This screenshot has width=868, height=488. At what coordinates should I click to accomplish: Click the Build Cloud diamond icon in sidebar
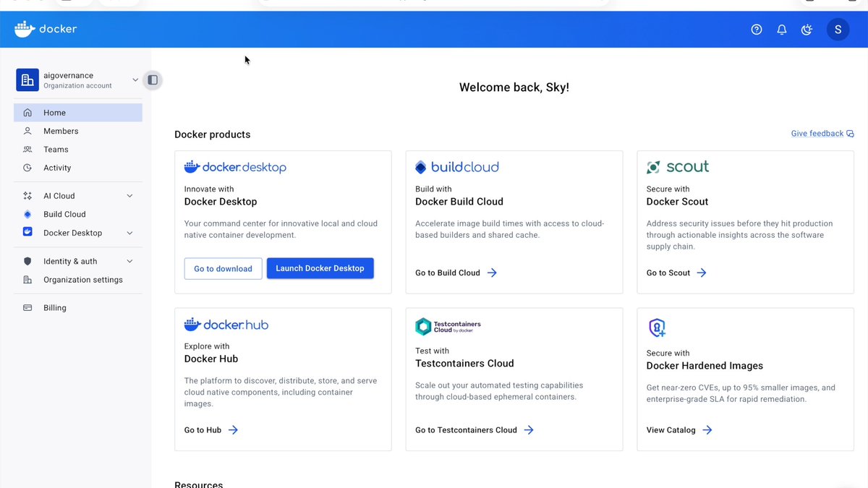[27, 214]
